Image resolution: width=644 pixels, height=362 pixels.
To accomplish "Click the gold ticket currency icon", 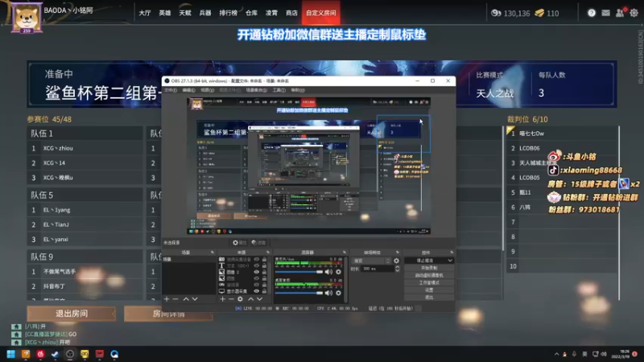I will point(539,13).
